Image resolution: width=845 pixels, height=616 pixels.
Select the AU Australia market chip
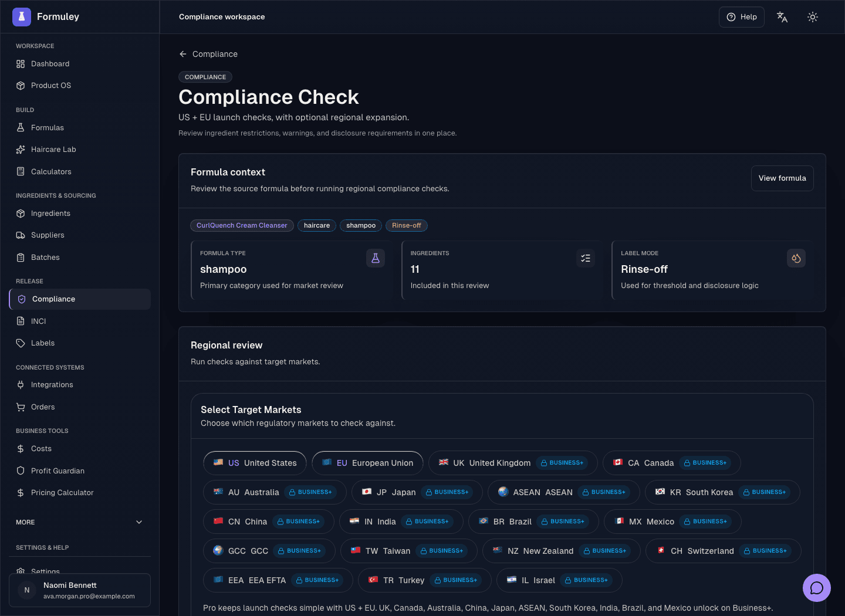coord(275,492)
